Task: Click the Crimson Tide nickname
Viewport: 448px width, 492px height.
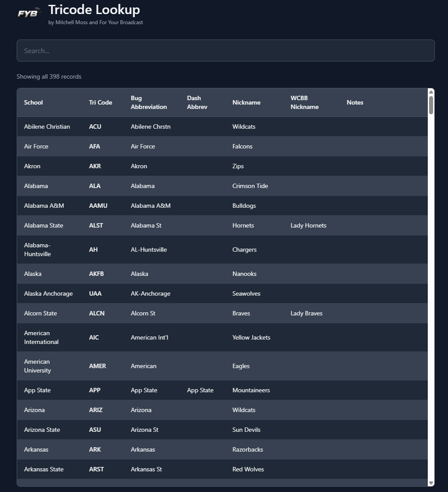Action: coord(250,186)
